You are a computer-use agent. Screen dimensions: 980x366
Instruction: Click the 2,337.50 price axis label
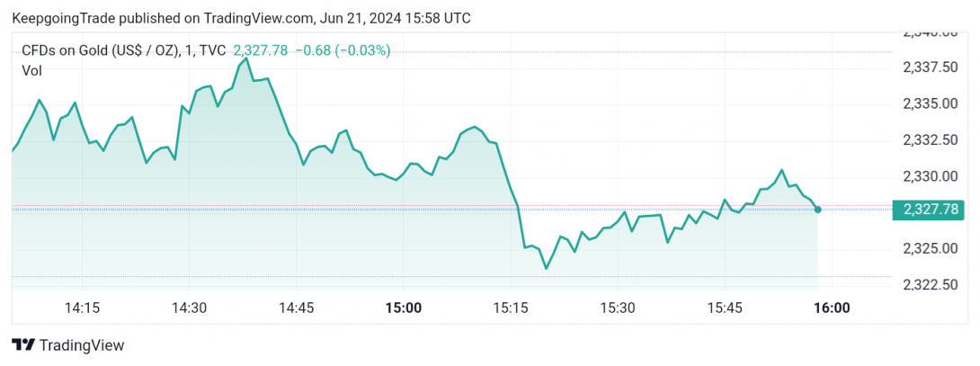pyautogui.click(x=930, y=67)
